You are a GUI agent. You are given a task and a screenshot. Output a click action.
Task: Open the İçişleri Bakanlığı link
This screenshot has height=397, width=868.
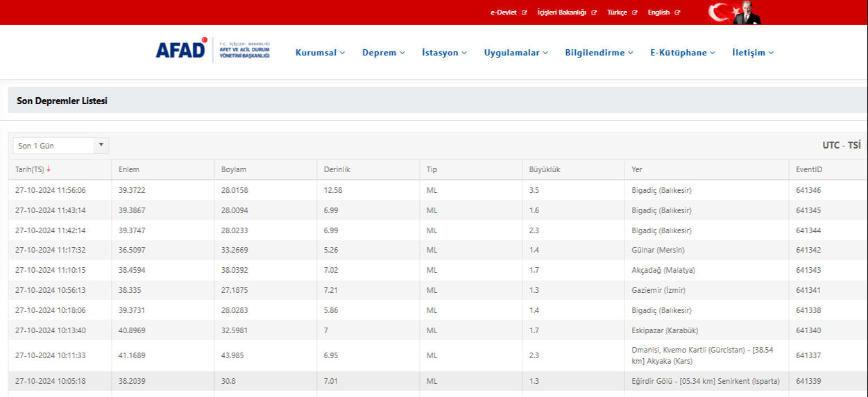pyautogui.click(x=566, y=12)
